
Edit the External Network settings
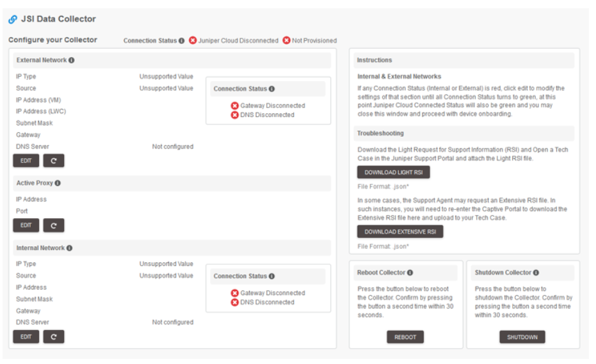26,161
